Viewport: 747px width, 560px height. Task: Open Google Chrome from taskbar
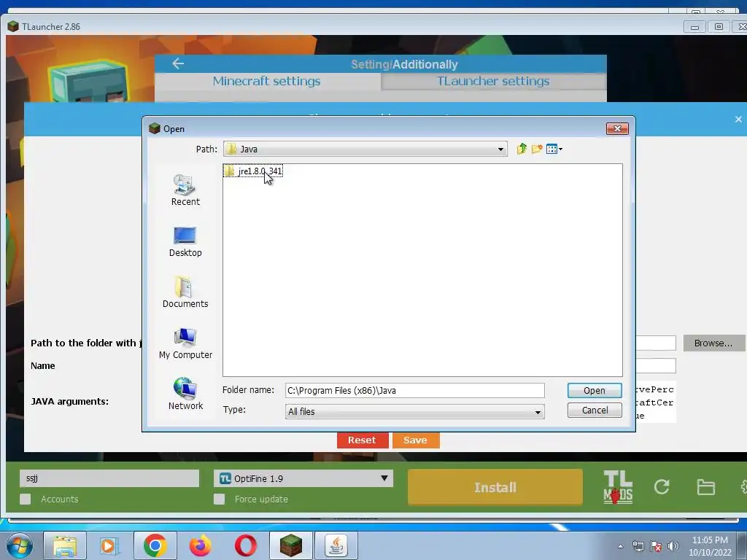tap(155, 545)
